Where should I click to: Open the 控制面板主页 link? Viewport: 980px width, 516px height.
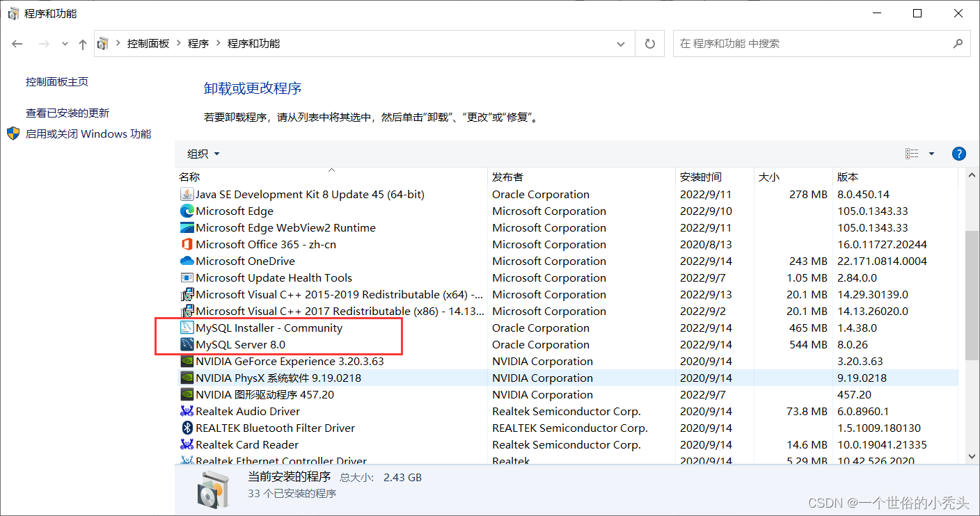tap(57, 82)
